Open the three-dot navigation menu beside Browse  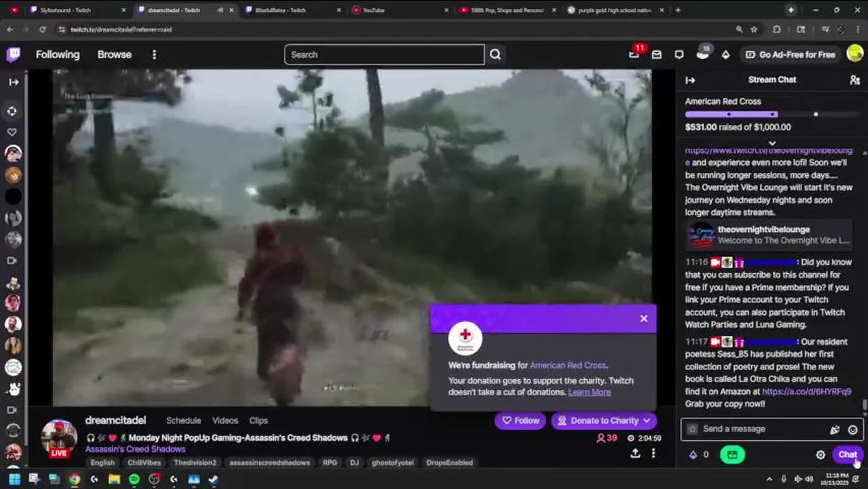[154, 54]
